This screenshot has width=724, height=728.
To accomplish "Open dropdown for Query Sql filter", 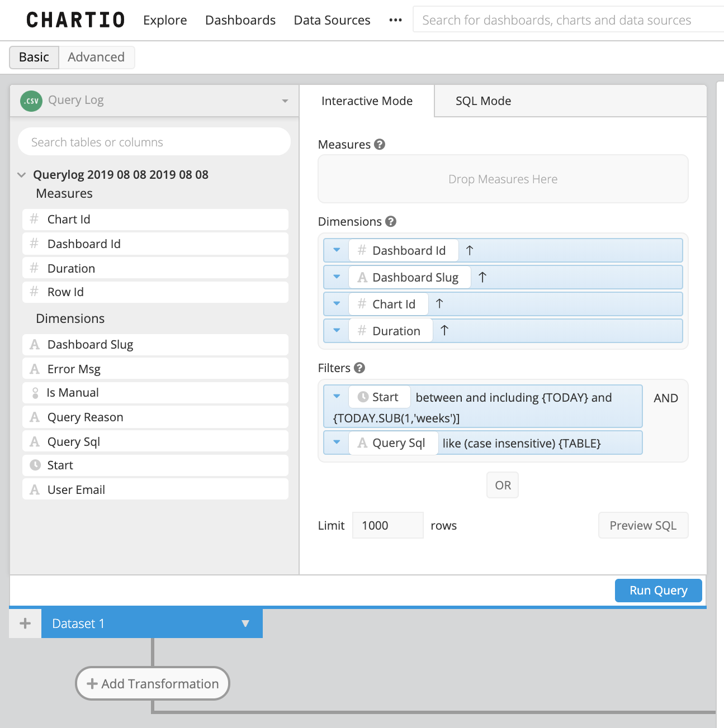I will (x=337, y=442).
